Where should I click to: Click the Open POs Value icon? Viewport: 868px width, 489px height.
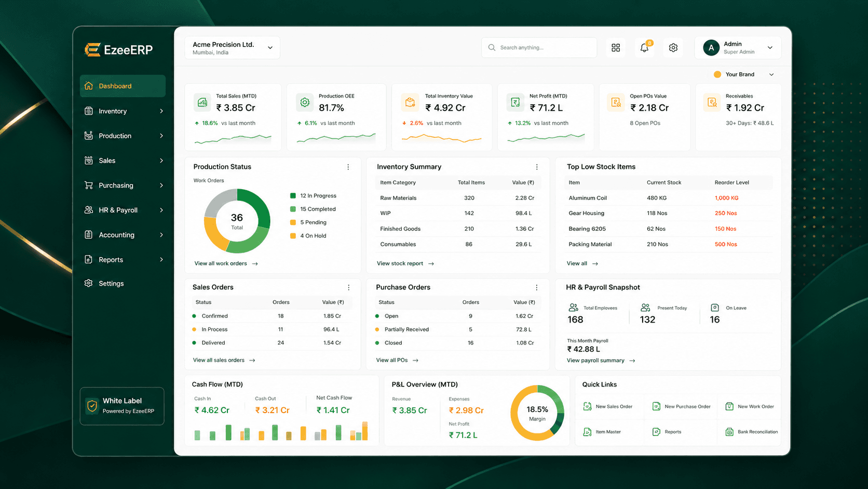616,102
